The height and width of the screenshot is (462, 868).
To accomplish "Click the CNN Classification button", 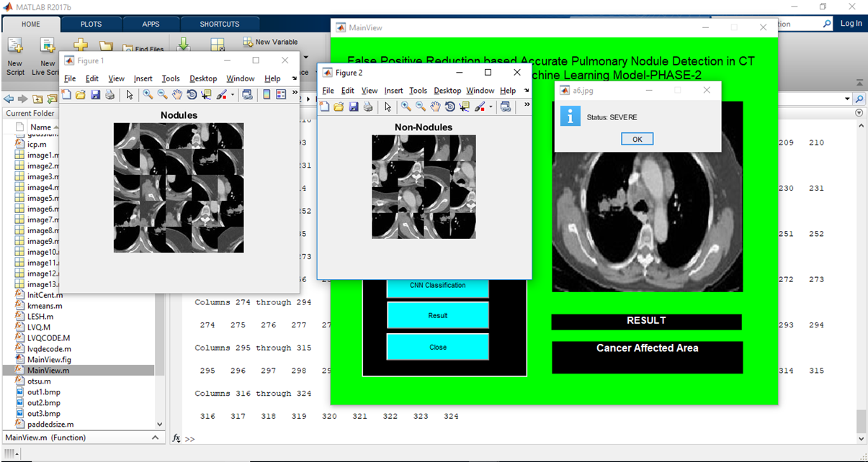I will point(438,285).
